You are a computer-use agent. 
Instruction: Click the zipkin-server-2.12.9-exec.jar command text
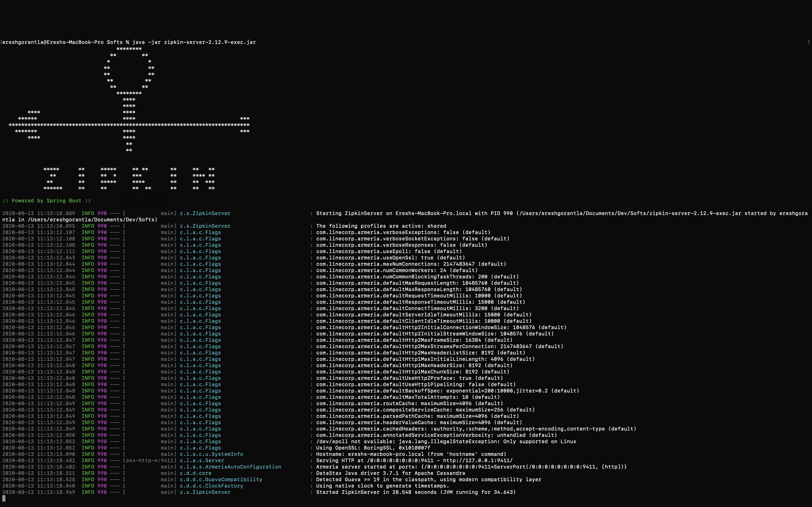[210, 42]
